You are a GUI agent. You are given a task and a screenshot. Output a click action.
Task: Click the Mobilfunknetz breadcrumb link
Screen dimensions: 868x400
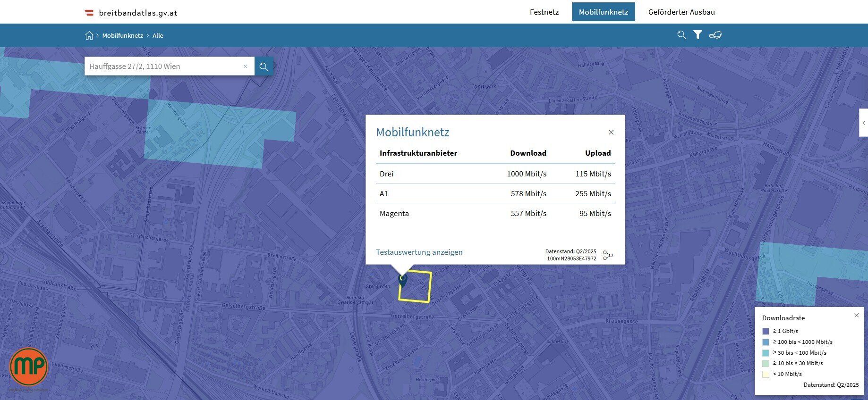tap(122, 36)
